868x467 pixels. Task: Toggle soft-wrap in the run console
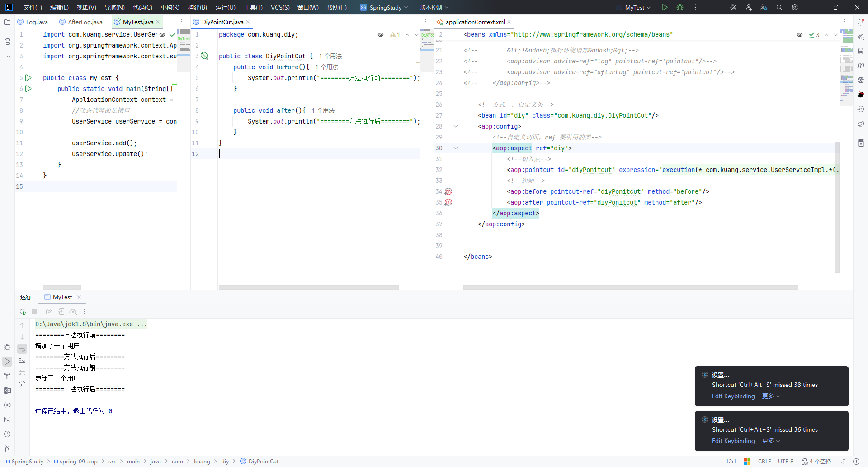tap(22, 349)
